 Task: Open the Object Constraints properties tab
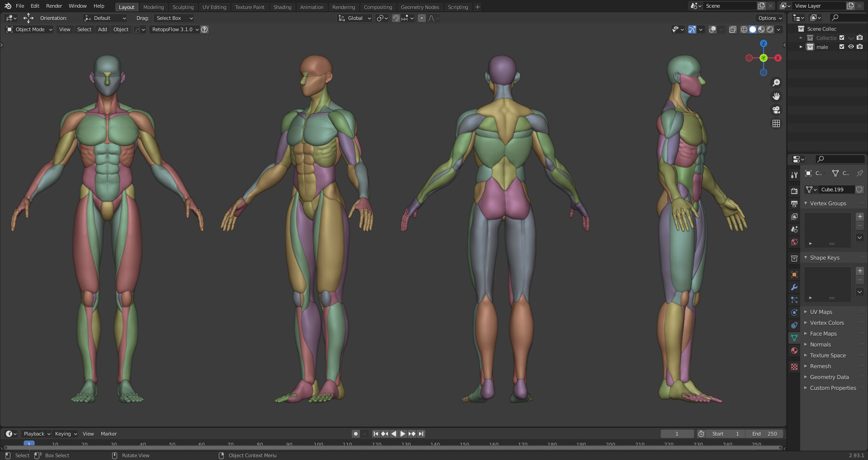(x=794, y=325)
